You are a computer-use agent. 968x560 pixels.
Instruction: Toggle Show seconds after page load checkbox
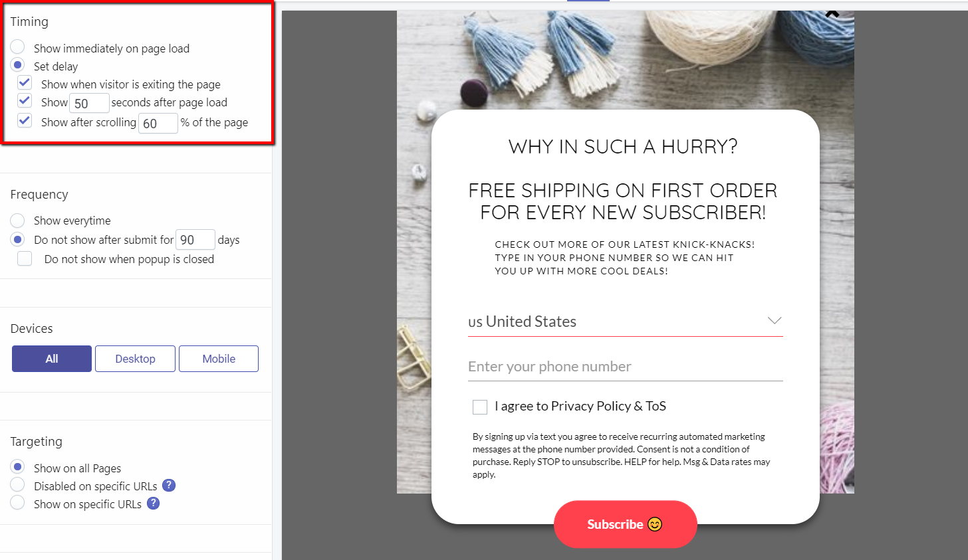click(25, 101)
